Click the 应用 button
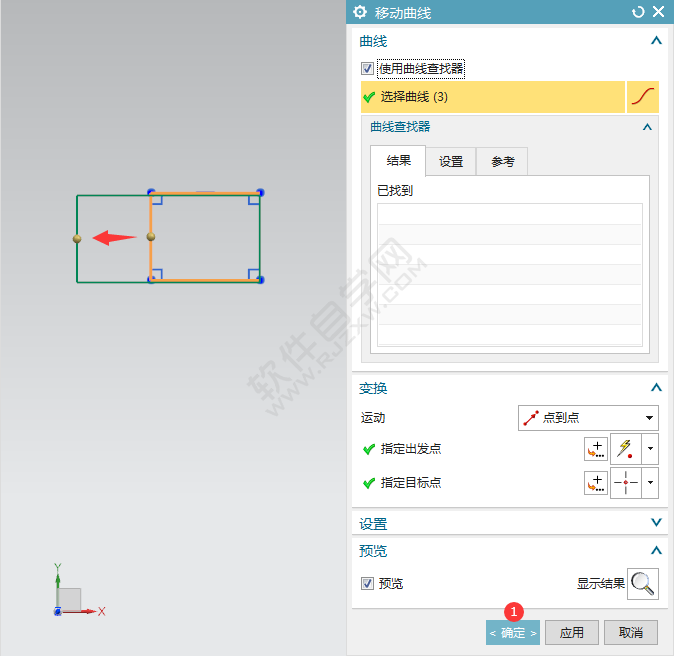Image resolution: width=674 pixels, height=656 pixels. pyautogui.click(x=572, y=632)
